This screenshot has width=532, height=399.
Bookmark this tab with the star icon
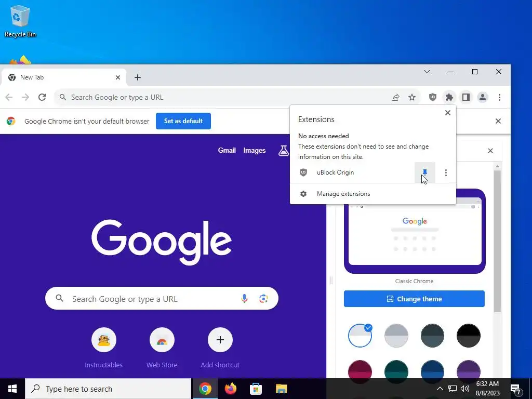[x=412, y=97]
